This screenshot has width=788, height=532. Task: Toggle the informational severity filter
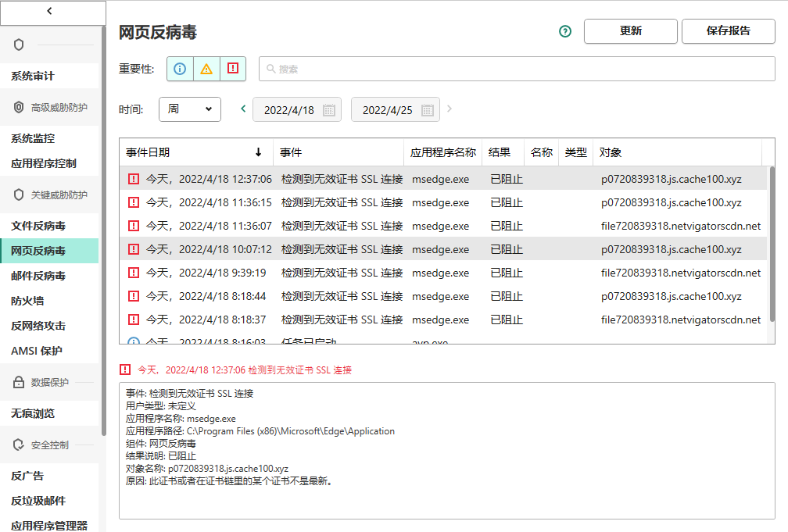click(x=180, y=69)
